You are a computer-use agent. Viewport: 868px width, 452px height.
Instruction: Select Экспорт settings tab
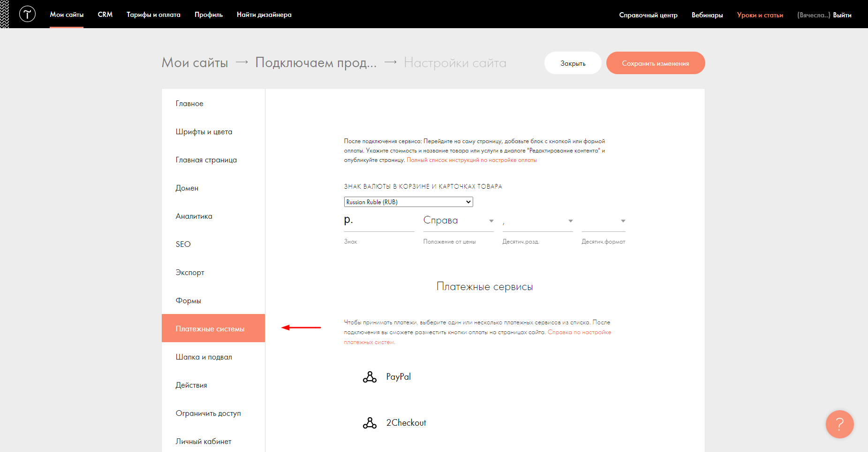coord(213,272)
